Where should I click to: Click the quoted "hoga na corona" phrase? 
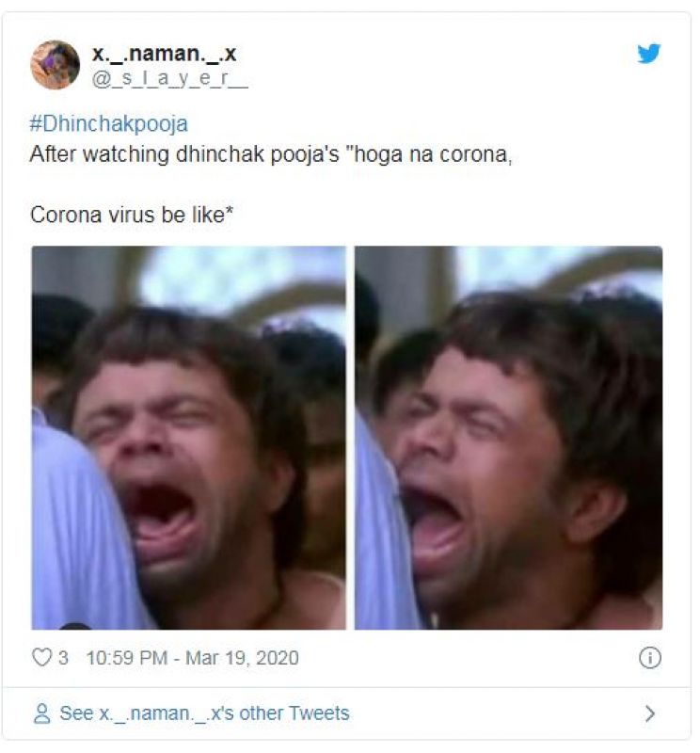pyautogui.click(x=431, y=154)
